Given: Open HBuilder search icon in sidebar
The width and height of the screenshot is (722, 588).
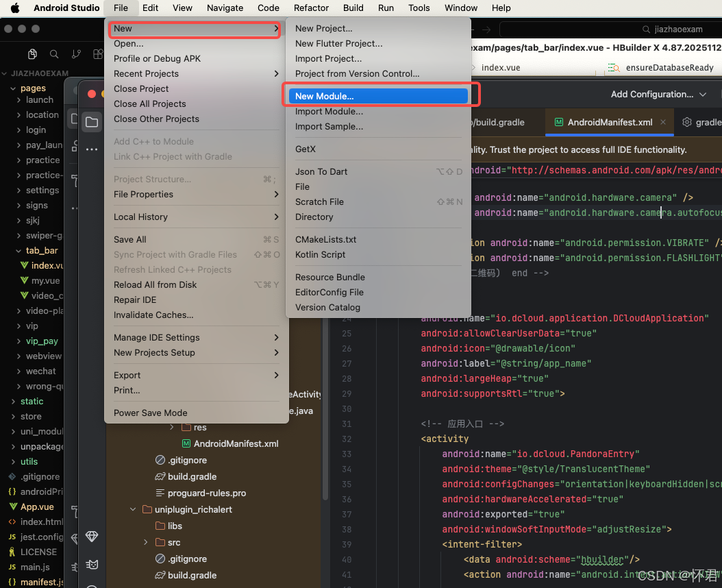Looking at the screenshot, I should 54,54.
